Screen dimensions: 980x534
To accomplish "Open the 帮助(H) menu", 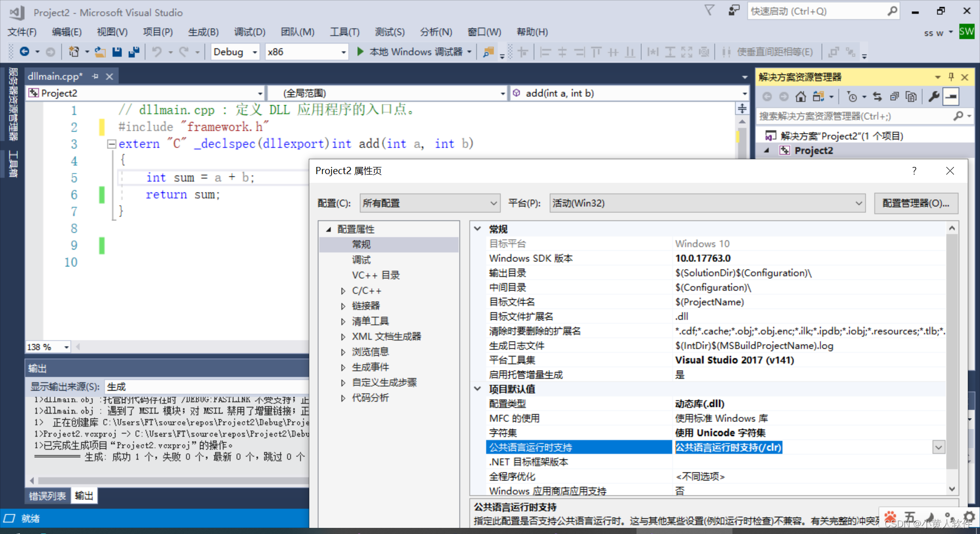I will click(532, 32).
